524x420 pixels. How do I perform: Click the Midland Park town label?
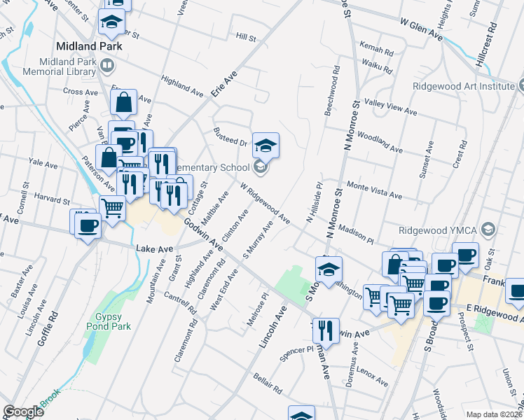tap(89, 46)
